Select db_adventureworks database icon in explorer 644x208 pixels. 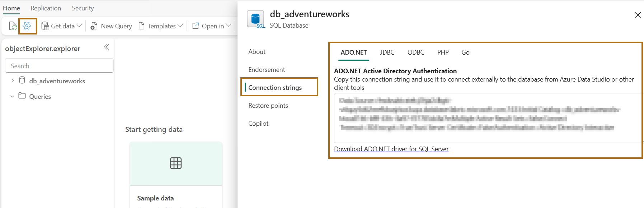(22, 80)
